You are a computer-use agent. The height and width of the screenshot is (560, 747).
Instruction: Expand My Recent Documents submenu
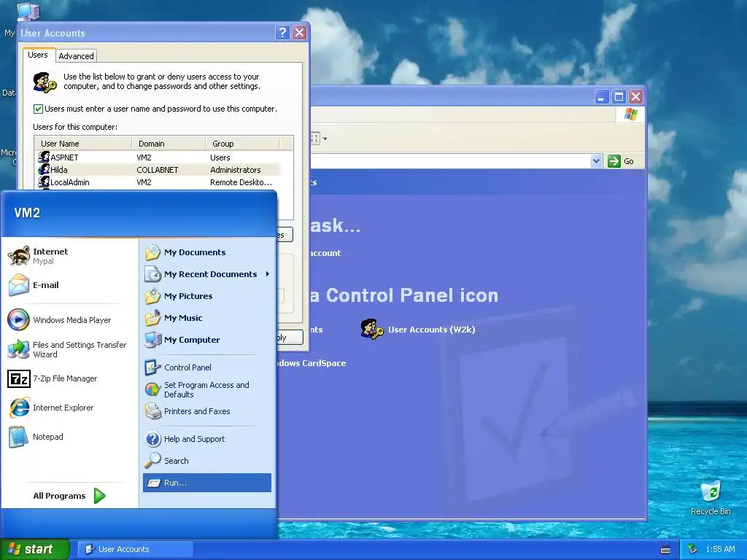click(x=206, y=274)
